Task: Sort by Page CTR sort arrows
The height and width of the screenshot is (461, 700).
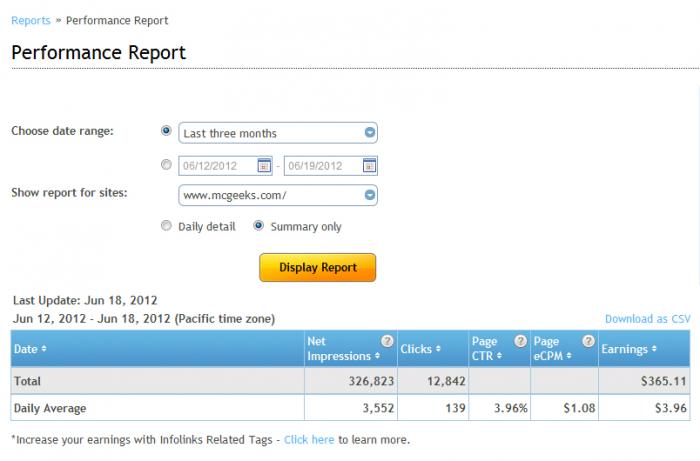Action: tap(499, 356)
